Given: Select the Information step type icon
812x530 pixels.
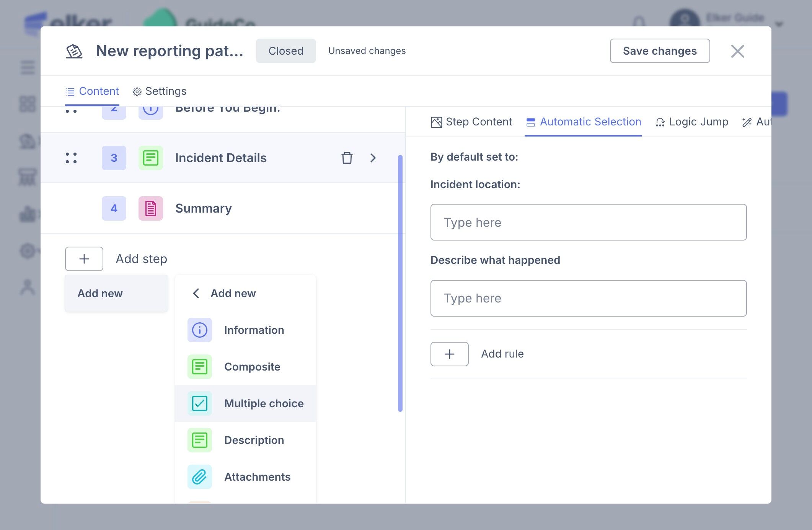Looking at the screenshot, I should point(199,330).
